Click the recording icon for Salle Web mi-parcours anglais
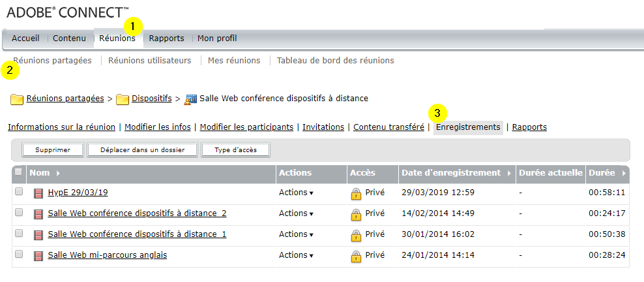 38,256
